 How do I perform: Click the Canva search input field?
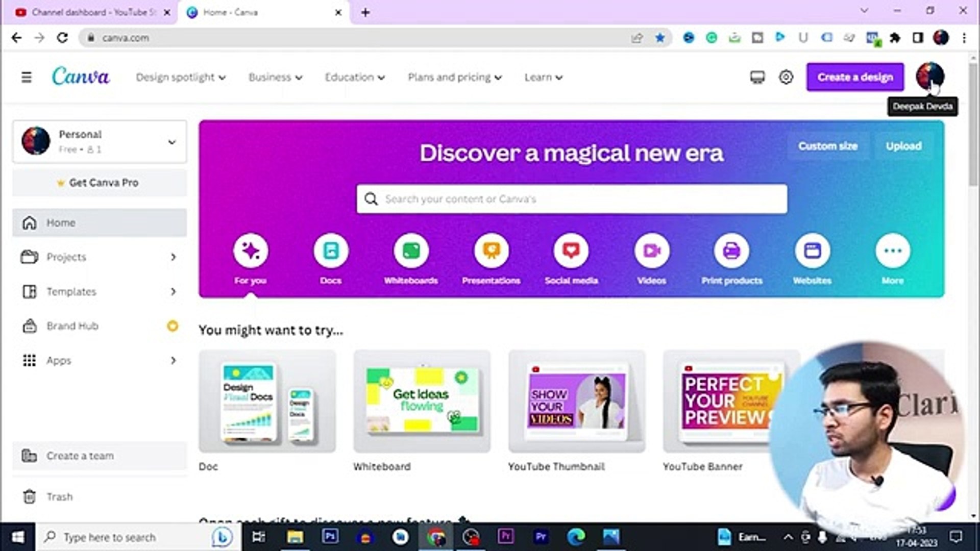571,199
